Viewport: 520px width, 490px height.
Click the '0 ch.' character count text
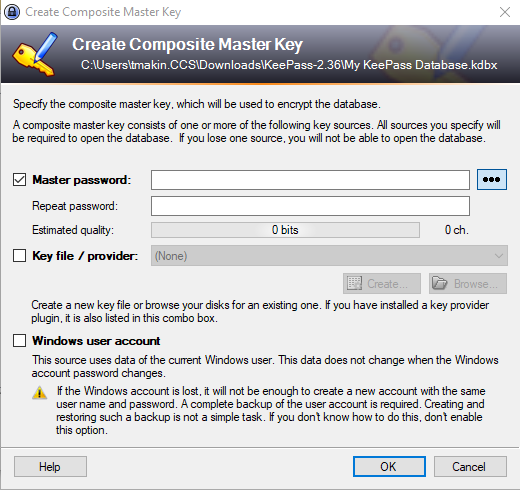tap(457, 230)
